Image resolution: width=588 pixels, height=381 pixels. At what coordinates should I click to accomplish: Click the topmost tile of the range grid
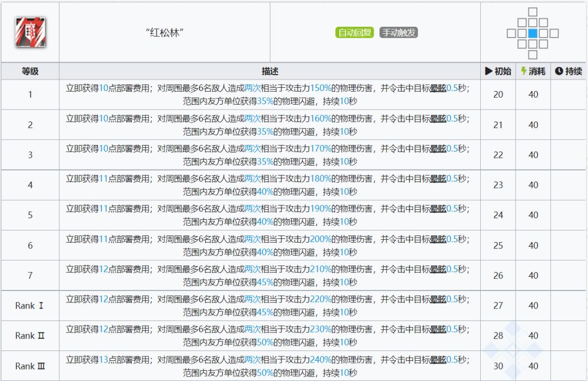(x=532, y=12)
